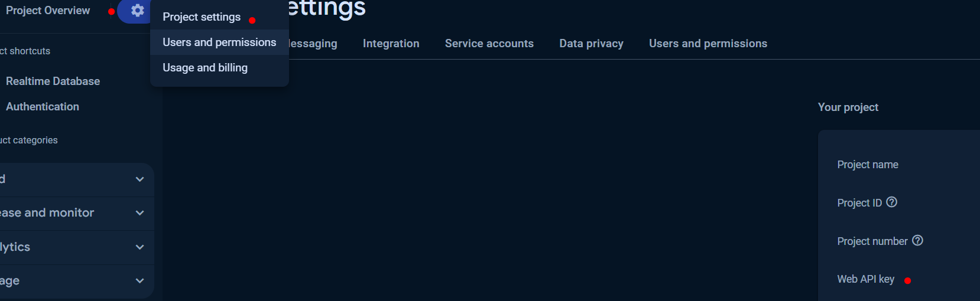Screen dimensions: 980x301
Task: Open Project Overview in the sidebar
Action: coord(48,11)
